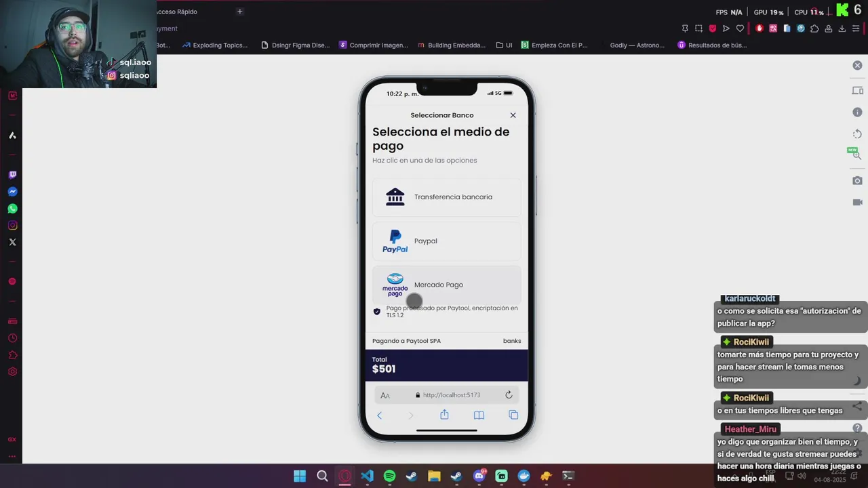This screenshot has height=488, width=868.
Task: Open Comprimir Imagen bookmark
Action: pyautogui.click(x=374, y=45)
